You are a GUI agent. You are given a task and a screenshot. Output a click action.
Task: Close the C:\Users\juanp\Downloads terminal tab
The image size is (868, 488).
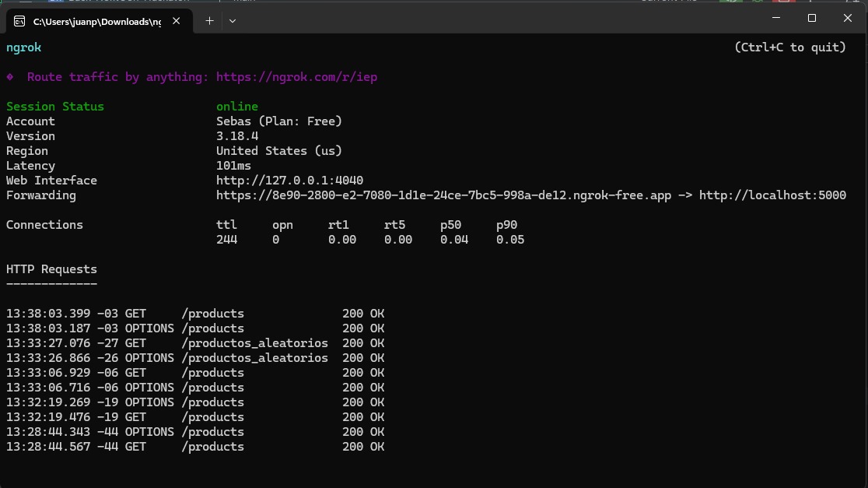pyautogui.click(x=176, y=21)
